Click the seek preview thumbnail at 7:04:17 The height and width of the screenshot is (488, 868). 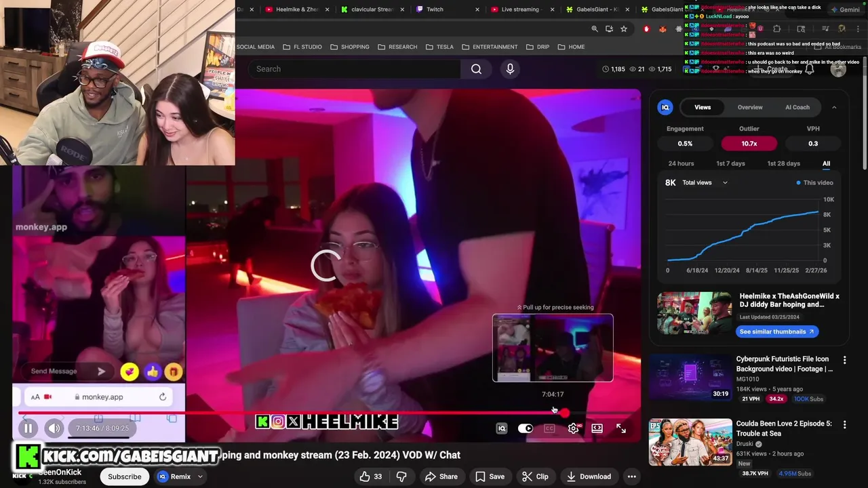[x=553, y=348]
